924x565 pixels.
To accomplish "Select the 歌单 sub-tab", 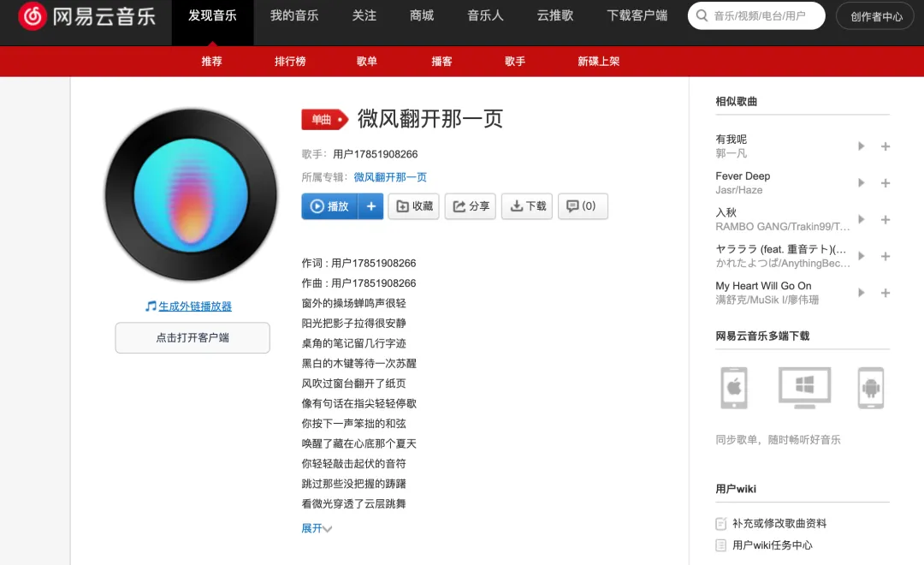I will tap(366, 62).
